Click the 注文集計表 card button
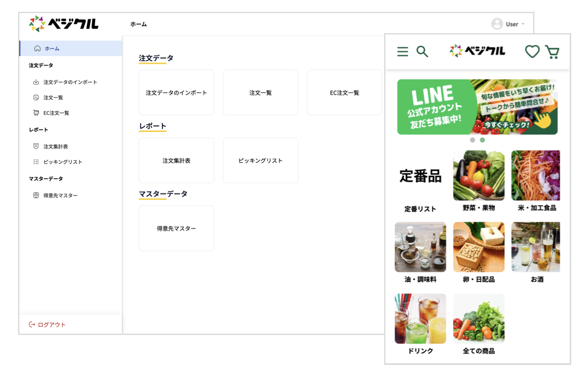The width and height of the screenshot is (588, 374). [176, 160]
